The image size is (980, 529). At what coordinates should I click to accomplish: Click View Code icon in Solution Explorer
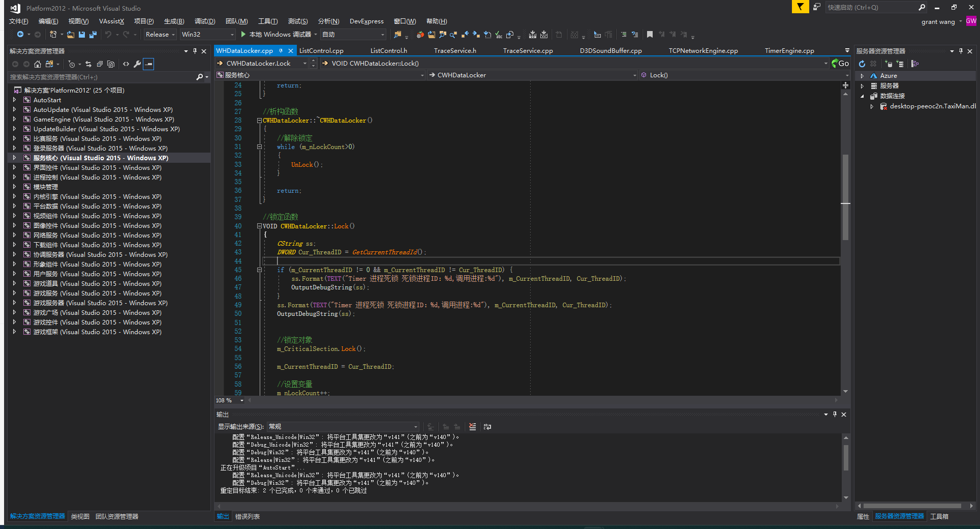pyautogui.click(x=126, y=64)
